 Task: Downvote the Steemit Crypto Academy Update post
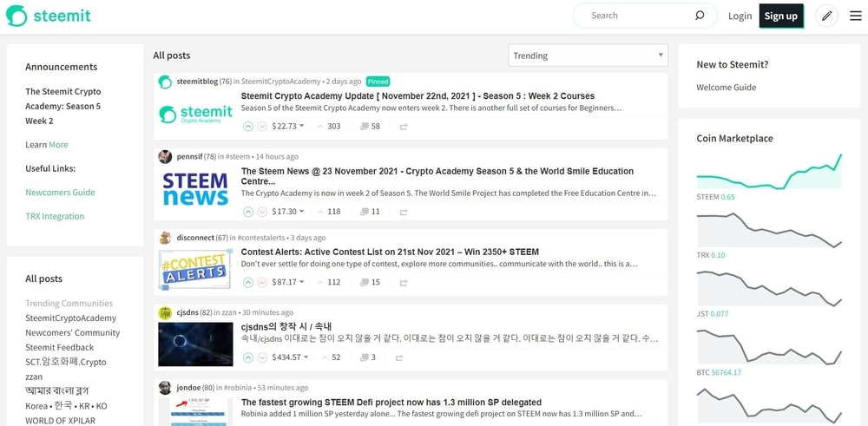262,126
